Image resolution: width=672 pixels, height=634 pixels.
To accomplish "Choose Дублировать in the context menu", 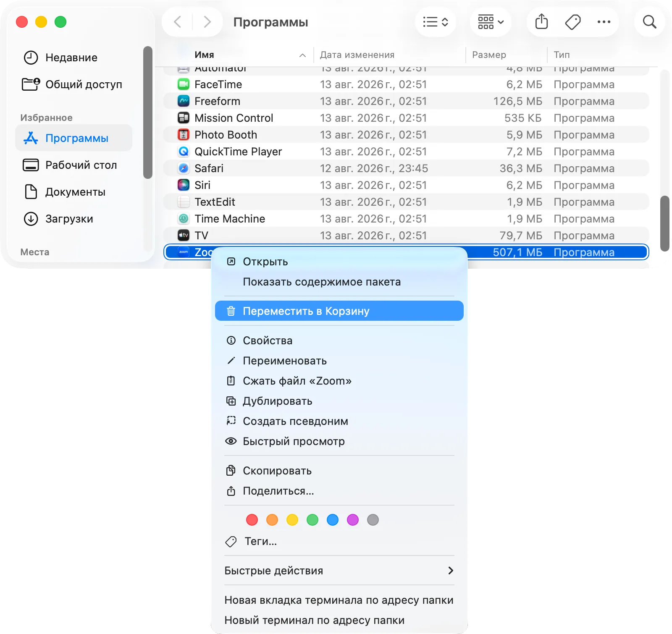I will [339, 401].
